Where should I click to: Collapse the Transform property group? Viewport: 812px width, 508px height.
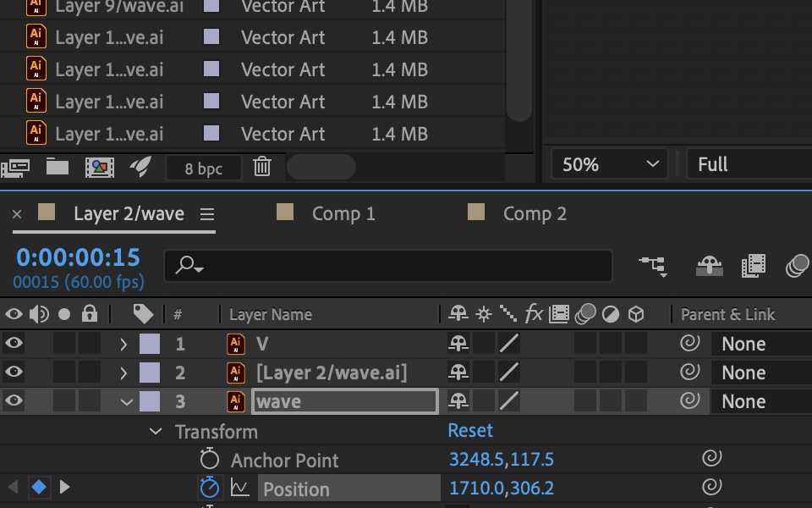tap(156, 432)
